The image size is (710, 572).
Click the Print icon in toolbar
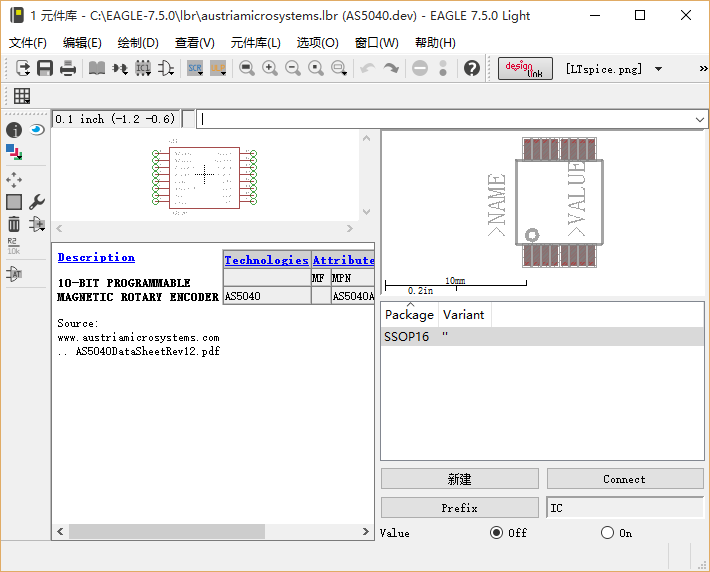pyautogui.click(x=68, y=68)
